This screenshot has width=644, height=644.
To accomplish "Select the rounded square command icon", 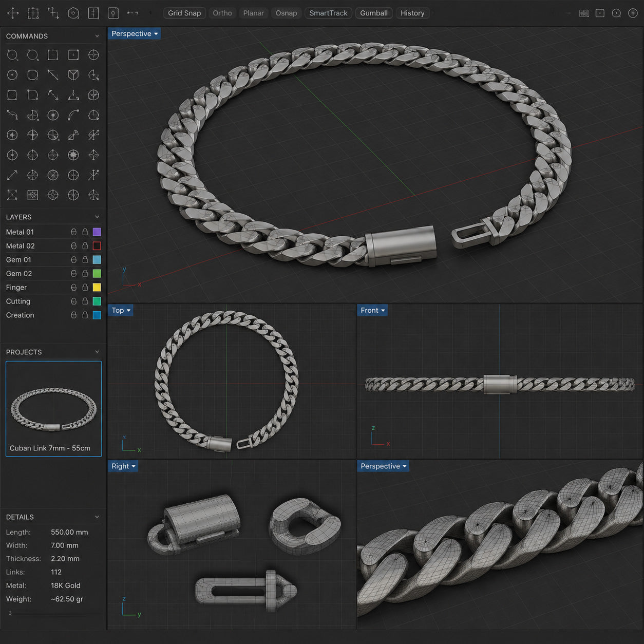I will tap(32, 75).
